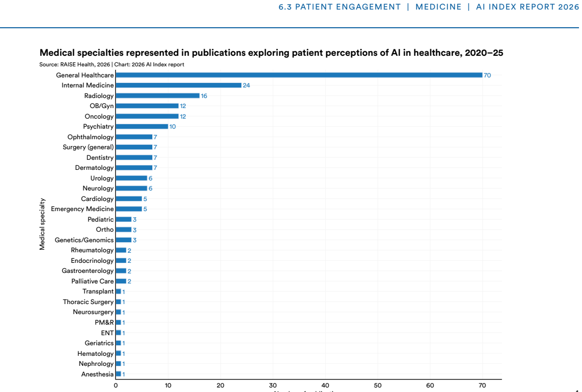582x392 pixels.
Task: Click the value label 70
Action: coord(487,75)
